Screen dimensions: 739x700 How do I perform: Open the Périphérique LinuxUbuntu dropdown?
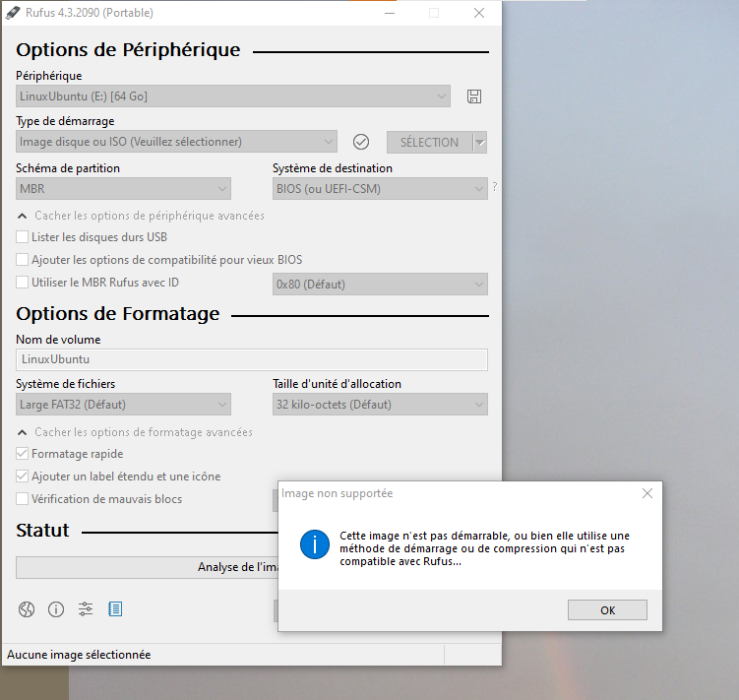233,96
